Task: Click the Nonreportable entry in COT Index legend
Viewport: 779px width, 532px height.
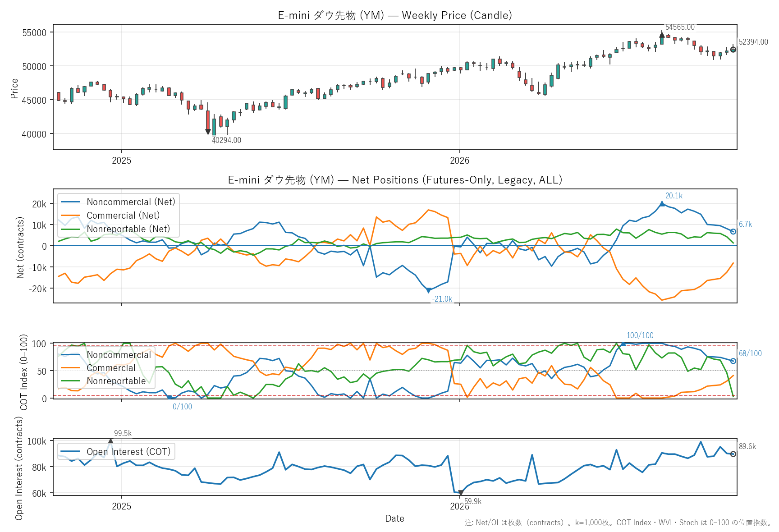Action: tap(104, 381)
